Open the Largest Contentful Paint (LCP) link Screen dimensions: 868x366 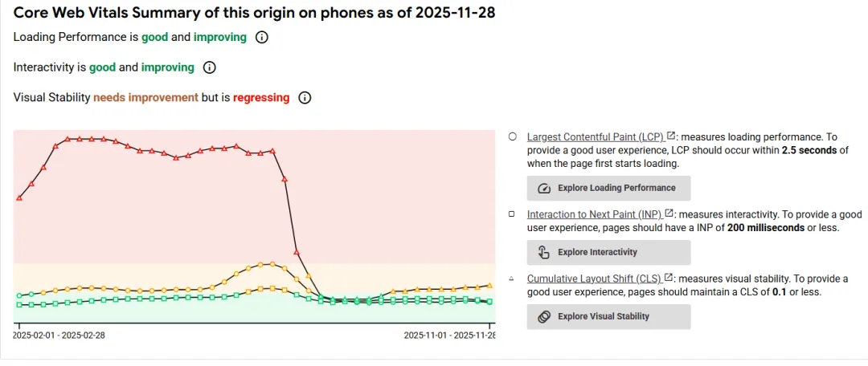pyautogui.click(x=595, y=137)
